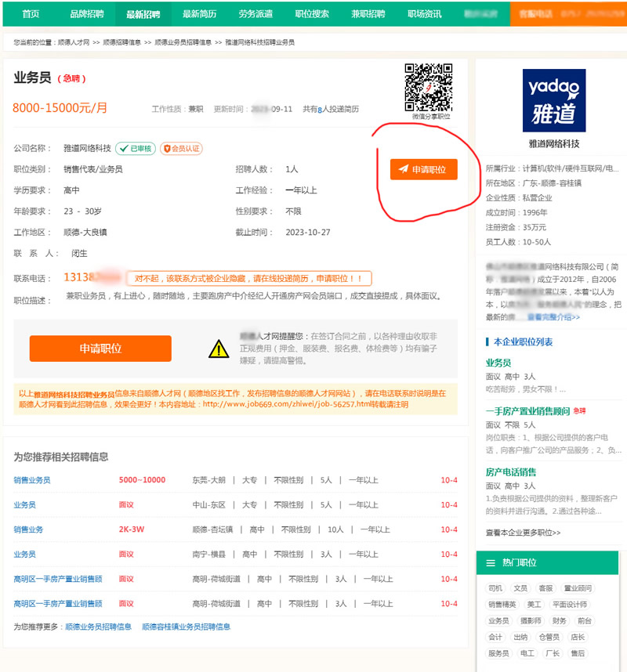
Task: Click the 顺德业务员招聘信息 recommendation link
Action: [x=98, y=627]
